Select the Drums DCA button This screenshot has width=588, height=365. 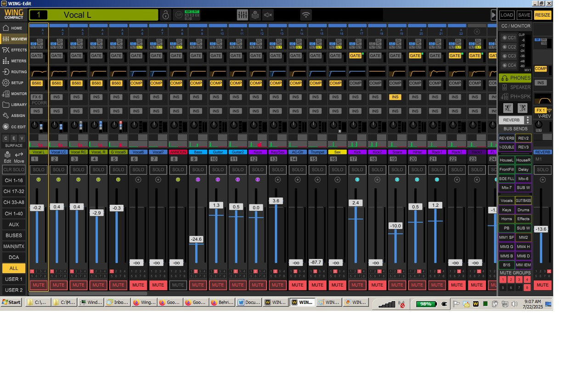pos(524,210)
